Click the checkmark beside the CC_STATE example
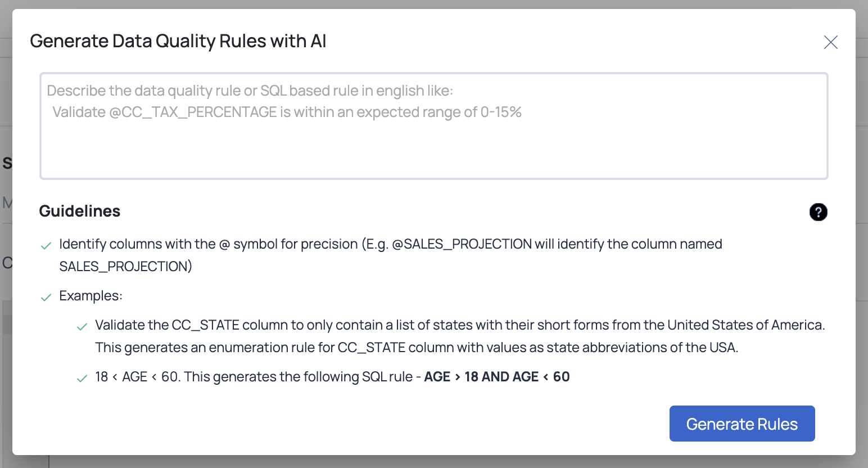The width and height of the screenshot is (868, 468). pos(82,327)
